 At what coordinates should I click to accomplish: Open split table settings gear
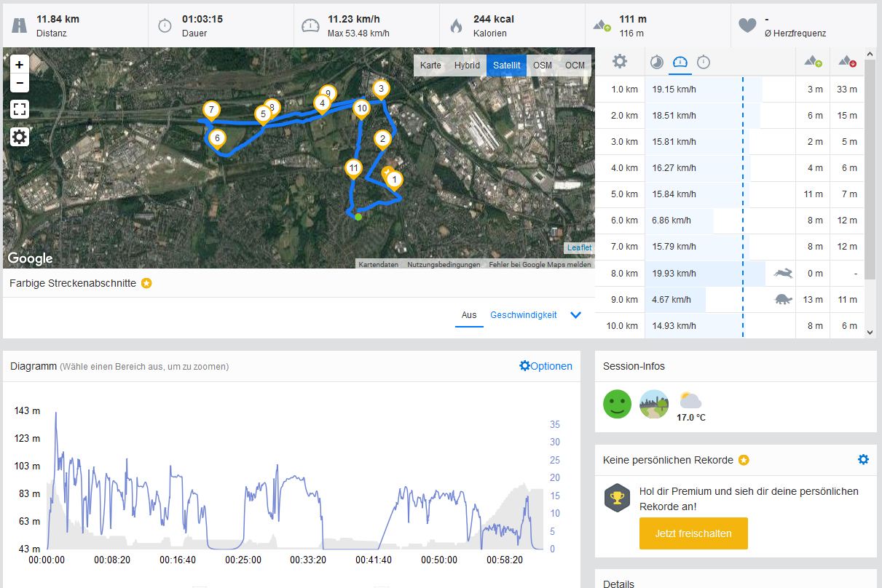620,61
